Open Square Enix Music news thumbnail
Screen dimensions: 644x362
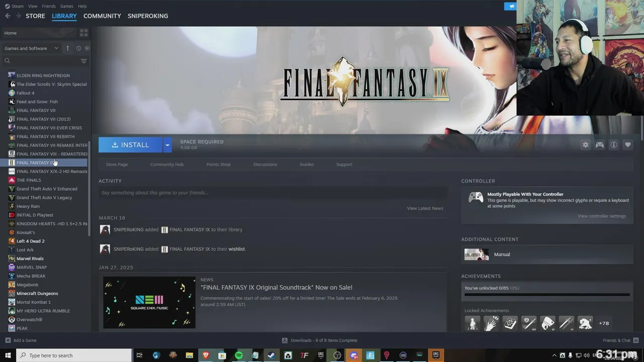point(149,302)
